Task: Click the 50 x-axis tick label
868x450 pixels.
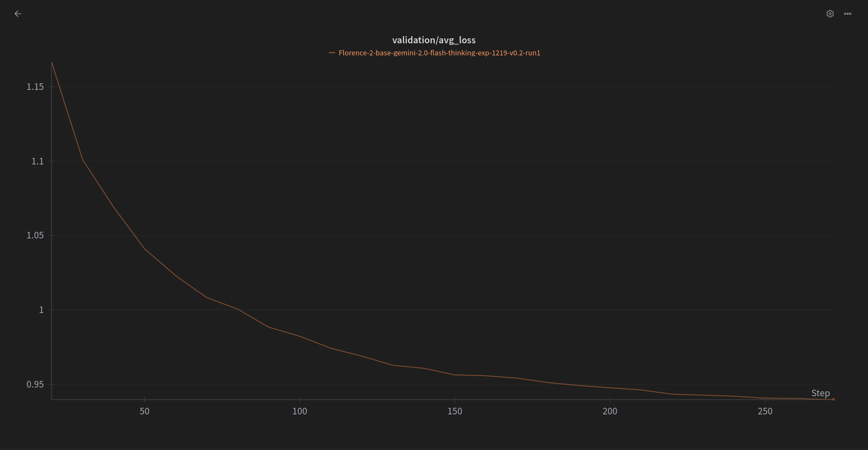Action: [144, 411]
